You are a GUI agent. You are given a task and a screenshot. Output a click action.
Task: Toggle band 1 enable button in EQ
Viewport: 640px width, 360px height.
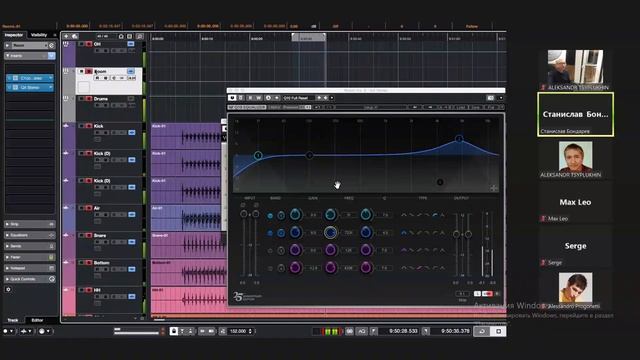coord(270,215)
